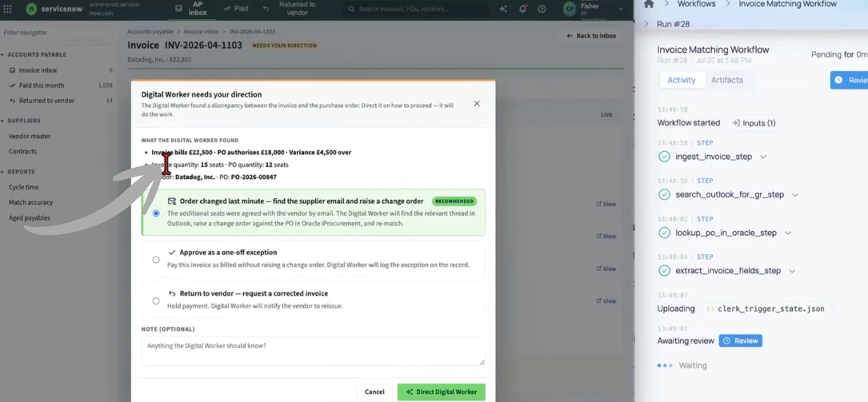Screen dimensions: 868x402
Task: Close the Digital Worker dialog
Action: [x=477, y=103]
